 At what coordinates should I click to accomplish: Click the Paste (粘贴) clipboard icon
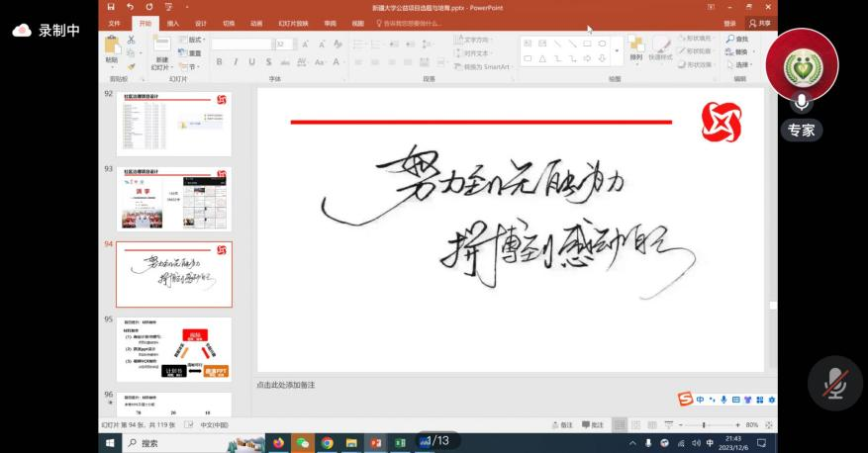pyautogui.click(x=112, y=45)
